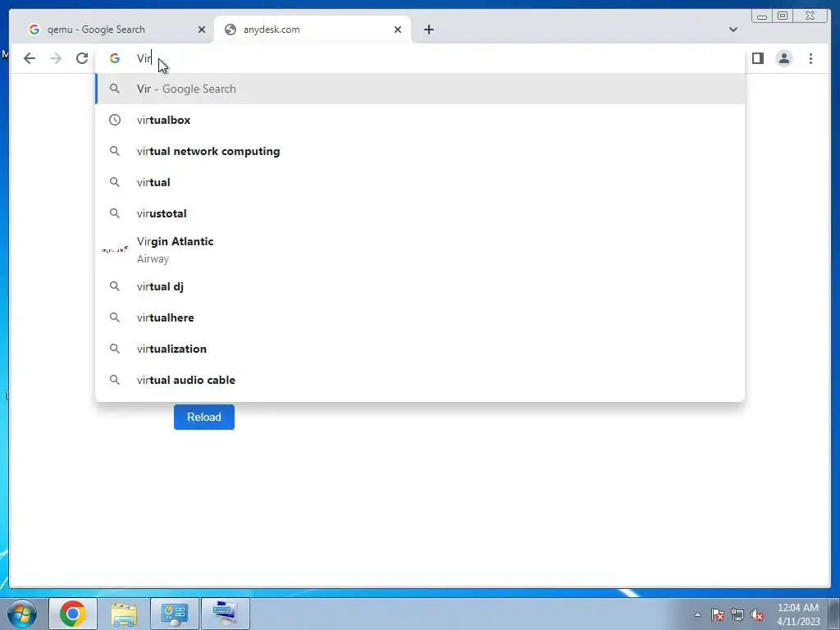
Task: Open the clock showing 12:04 AM
Action: [798, 614]
